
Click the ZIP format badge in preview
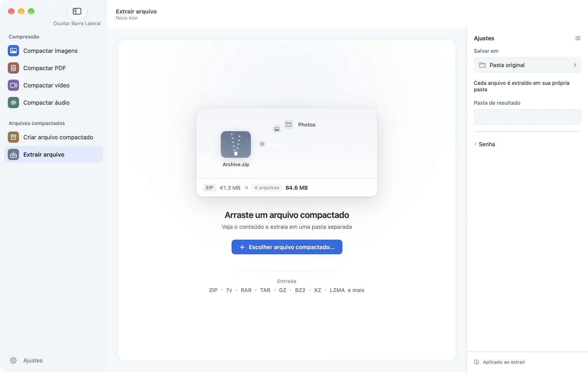[209, 187]
